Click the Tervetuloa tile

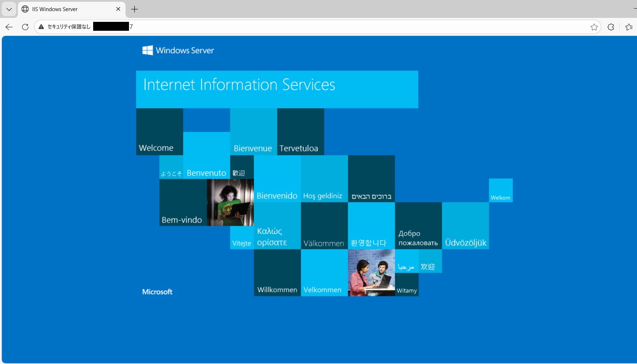(300, 132)
